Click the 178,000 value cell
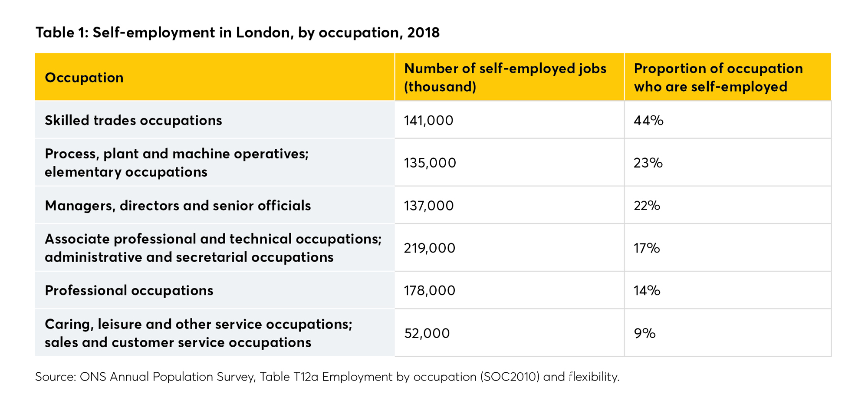 [429, 290]
